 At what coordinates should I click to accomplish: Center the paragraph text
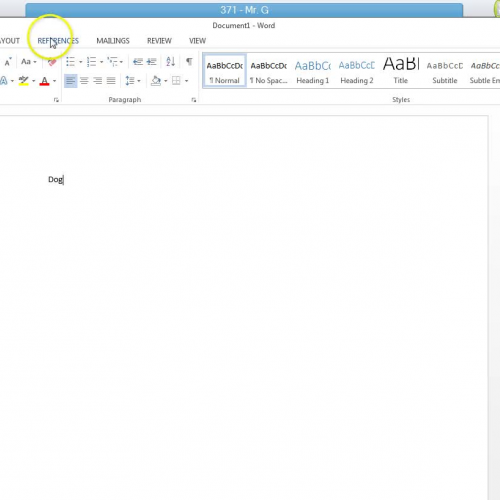84,81
